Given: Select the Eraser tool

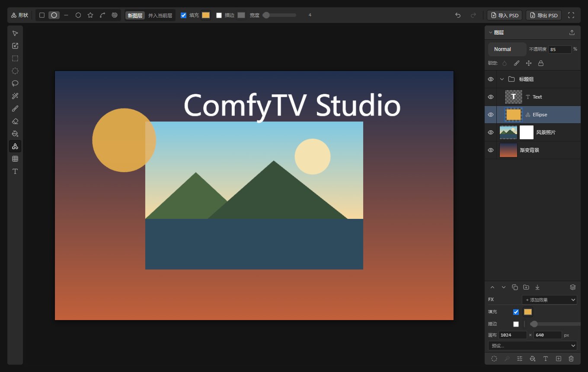Looking at the screenshot, I should pos(15,121).
